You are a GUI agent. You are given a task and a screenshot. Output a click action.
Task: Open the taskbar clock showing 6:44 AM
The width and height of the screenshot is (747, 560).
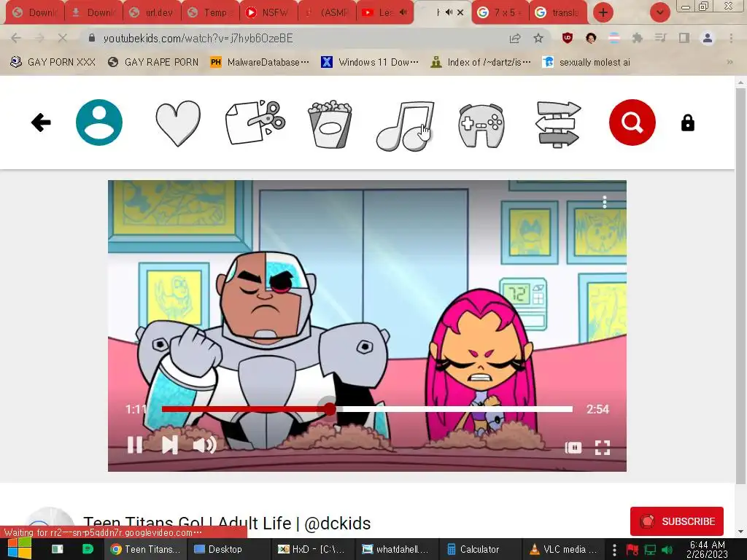point(707,549)
